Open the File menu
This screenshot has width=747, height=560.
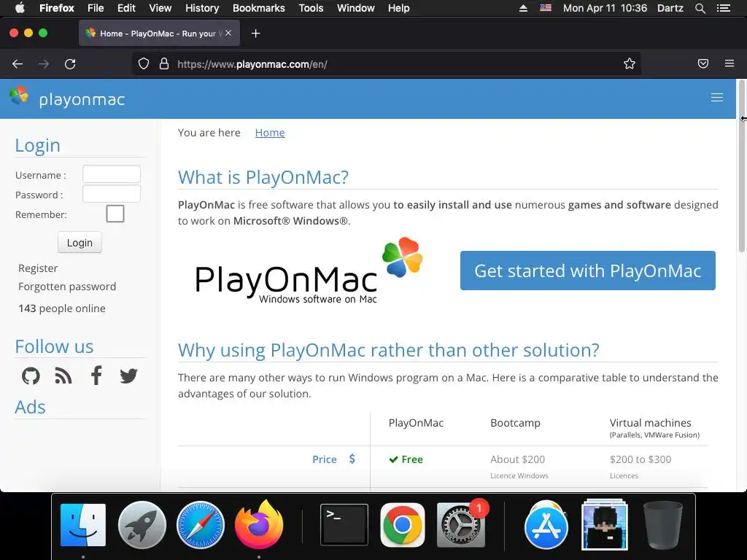pyautogui.click(x=96, y=8)
